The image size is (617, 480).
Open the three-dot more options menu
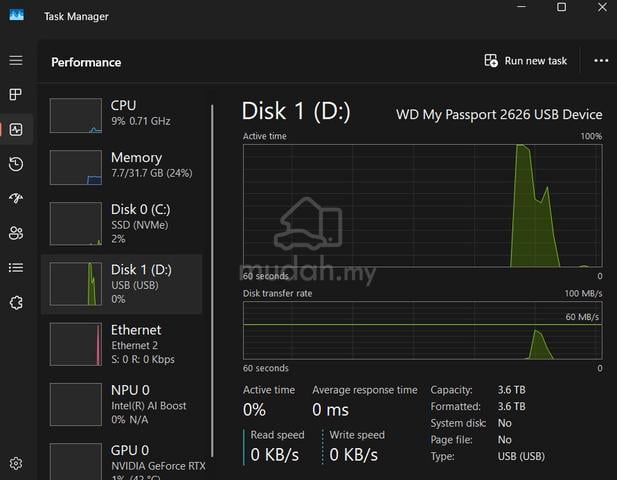pyautogui.click(x=601, y=61)
